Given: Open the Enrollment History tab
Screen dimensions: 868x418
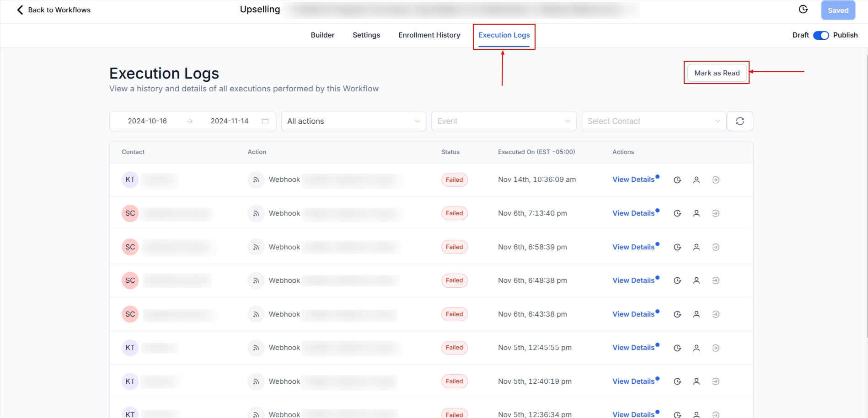Looking at the screenshot, I should (429, 35).
